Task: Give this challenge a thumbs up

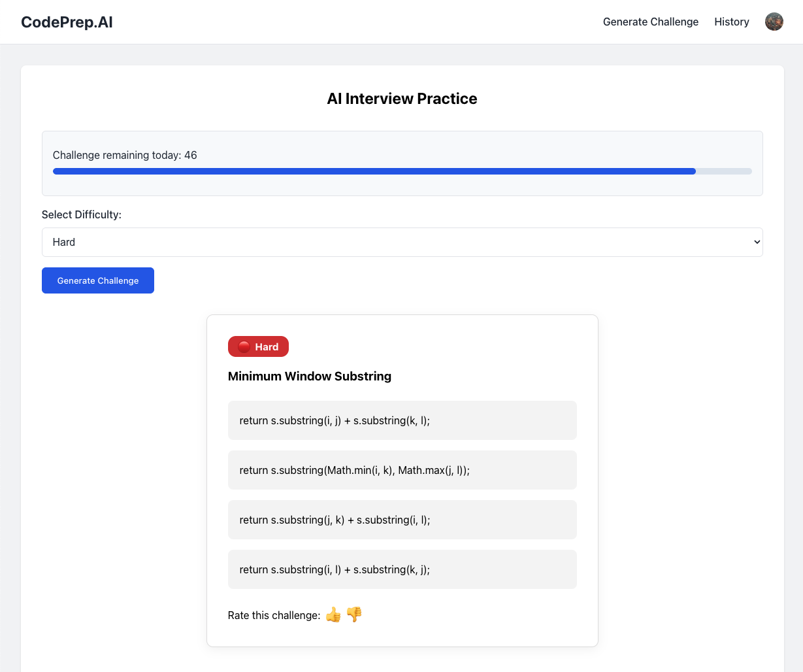Action: point(333,614)
